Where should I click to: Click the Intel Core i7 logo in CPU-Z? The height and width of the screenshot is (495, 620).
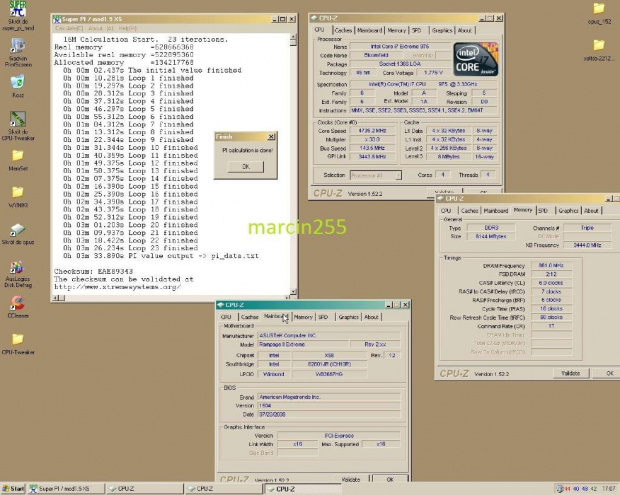475,59
